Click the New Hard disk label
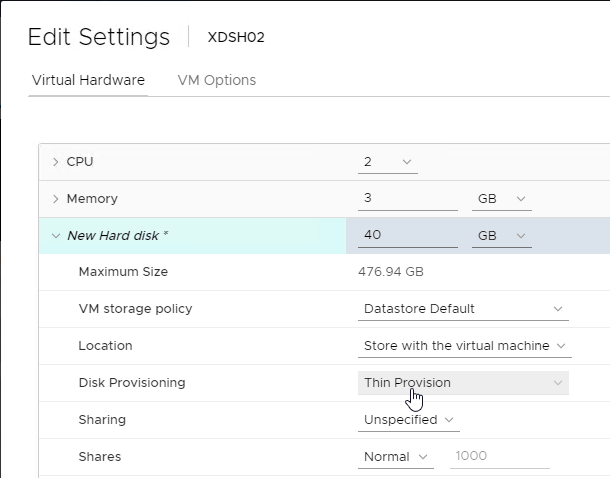 coord(117,236)
